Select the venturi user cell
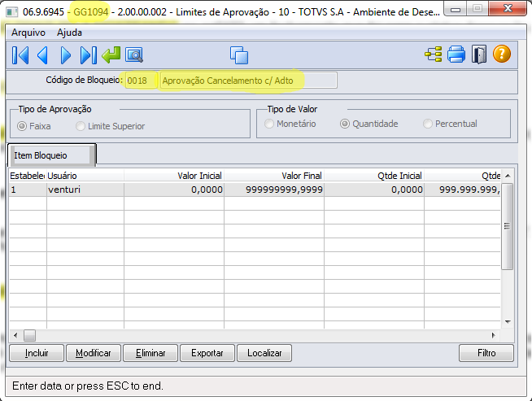The image size is (532, 401). click(x=85, y=190)
